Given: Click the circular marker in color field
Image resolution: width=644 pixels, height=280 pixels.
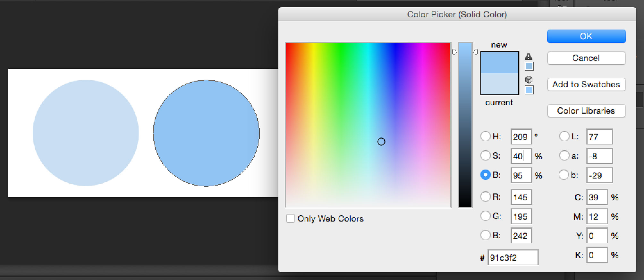Looking at the screenshot, I should [x=381, y=142].
